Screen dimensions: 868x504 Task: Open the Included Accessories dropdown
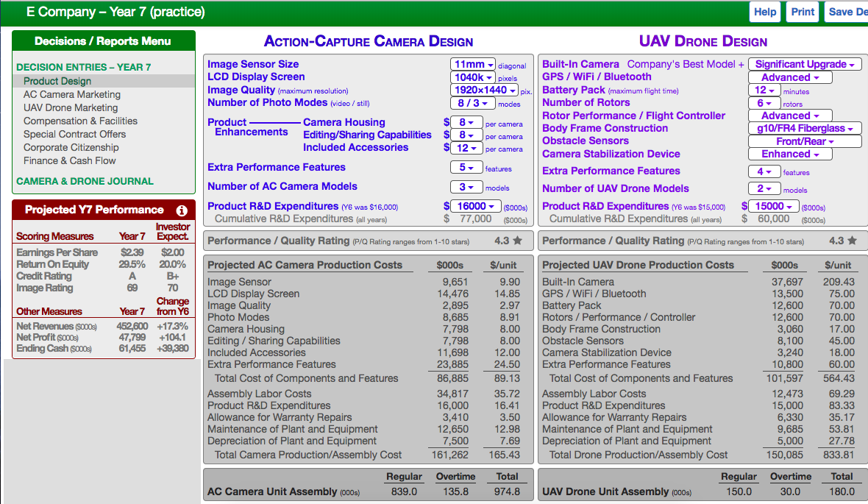click(466, 148)
